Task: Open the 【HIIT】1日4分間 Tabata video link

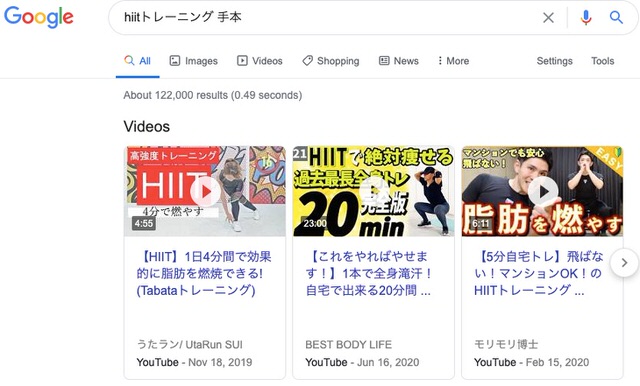Action: coord(204,273)
